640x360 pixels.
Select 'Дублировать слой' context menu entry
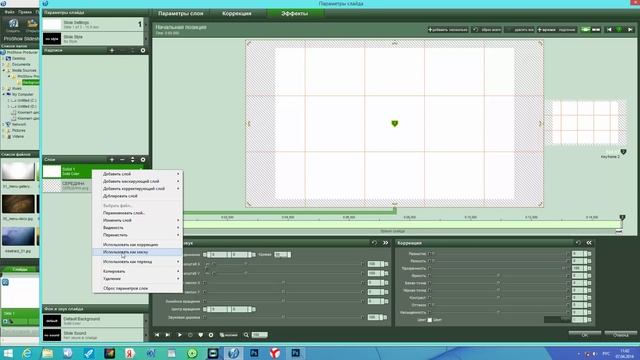coord(137,196)
